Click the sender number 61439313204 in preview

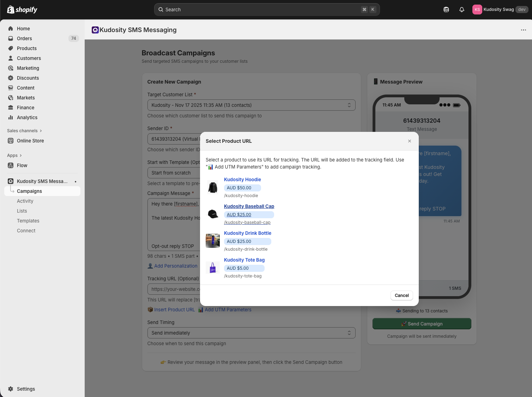[x=422, y=121]
